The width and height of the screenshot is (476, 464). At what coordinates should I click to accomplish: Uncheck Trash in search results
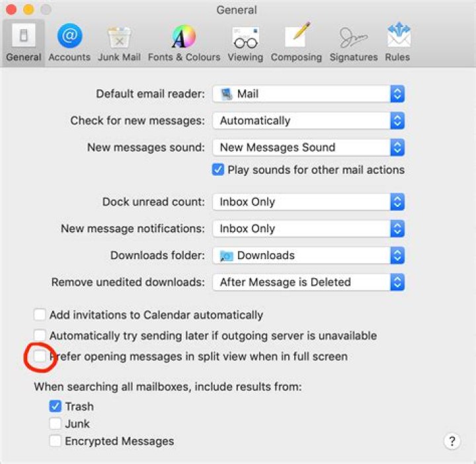(56, 406)
